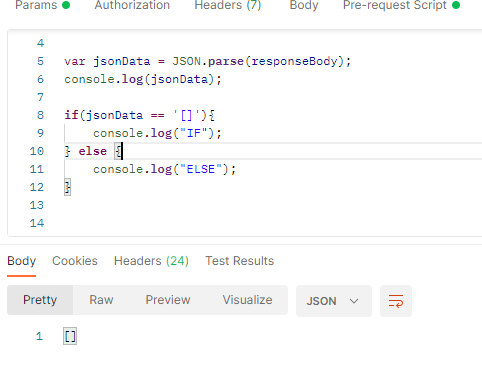Switch to the Authorization tab
This screenshot has height=392, width=482.
tap(132, 5)
